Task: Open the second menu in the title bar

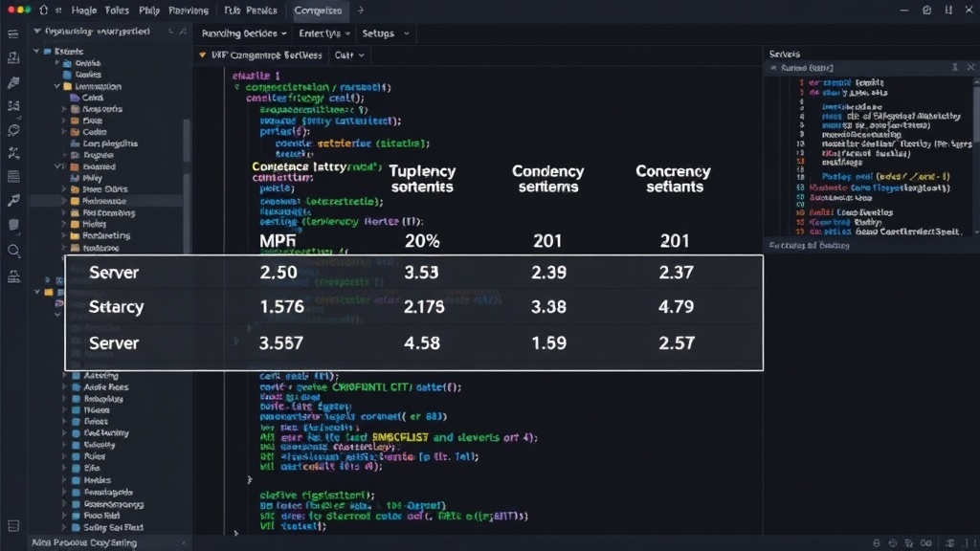Action: pyautogui.click(x=117, y=10)
